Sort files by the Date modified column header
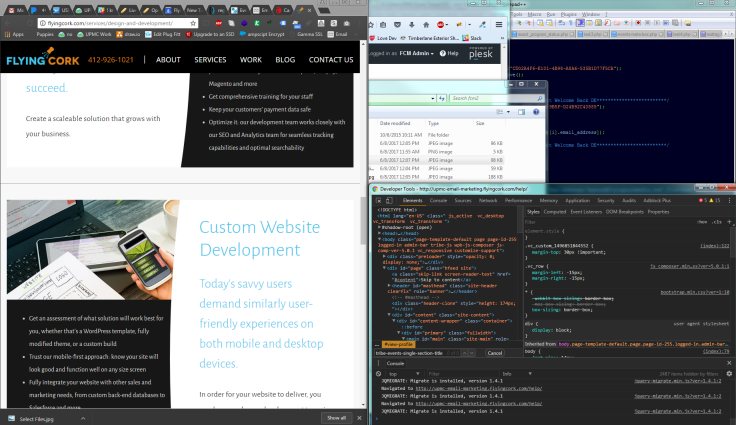The height and width of the screenshot is (425, 736). click(x=395, y=124)
